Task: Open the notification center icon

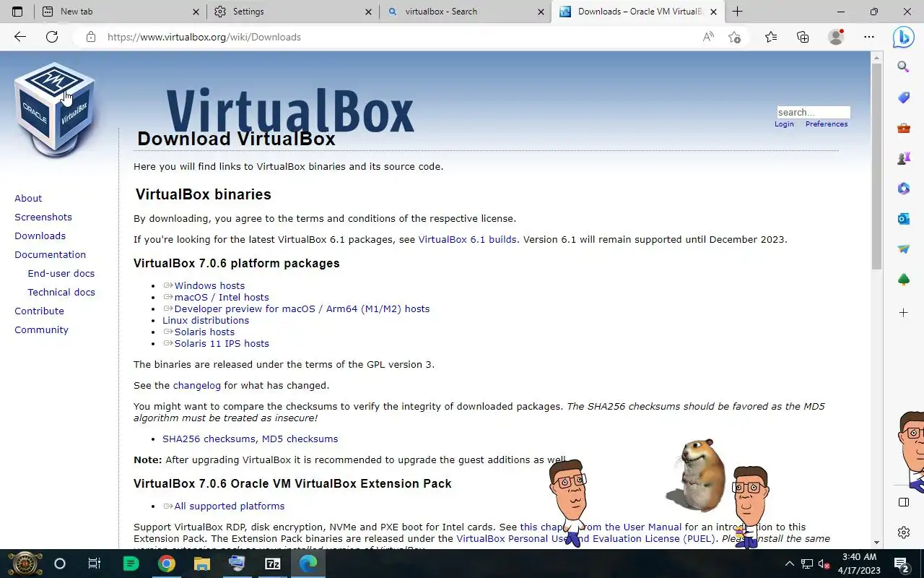Action: point(901,564)
